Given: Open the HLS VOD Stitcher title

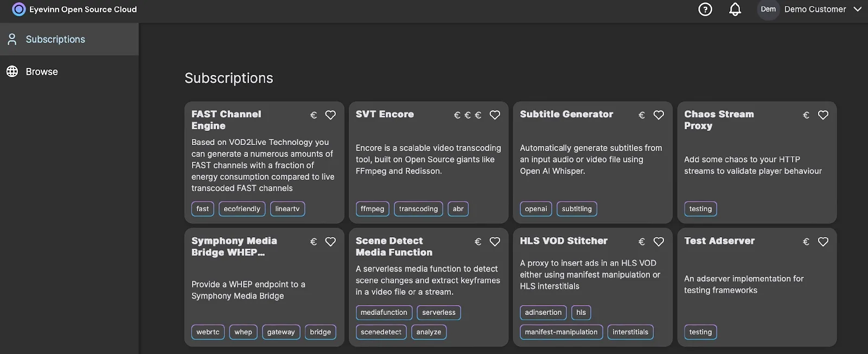Looking at the screenshot, I should click(564, 241).
